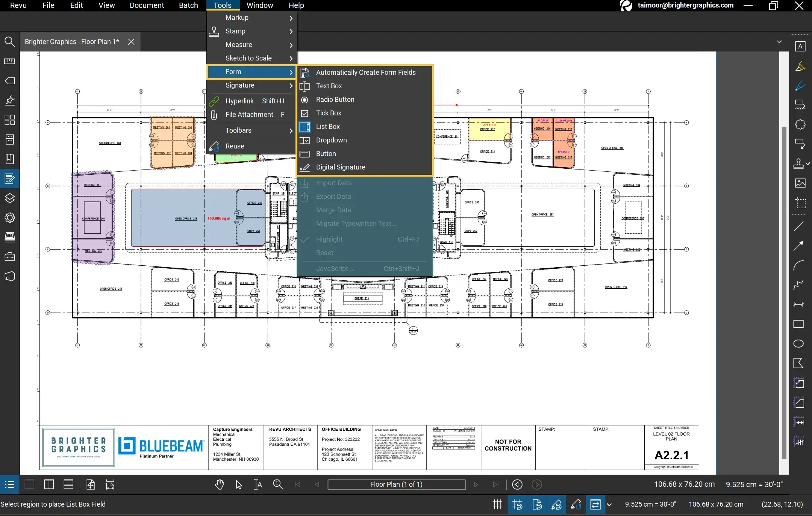Image resolution: width=812 pixels, height=516 pixels.
Task: Toggle Snap to Grid in status bar
Action: 517,504
